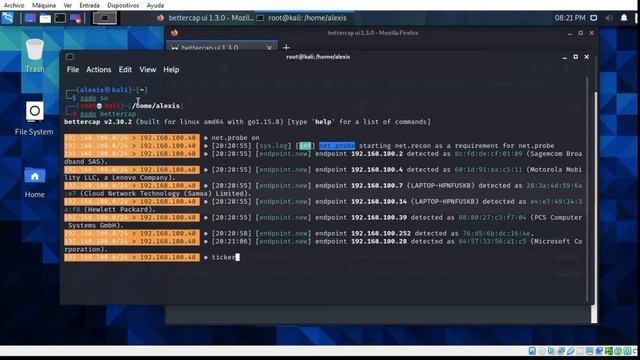
Task: Click VirtualBox display status icon
Action: 589,351
